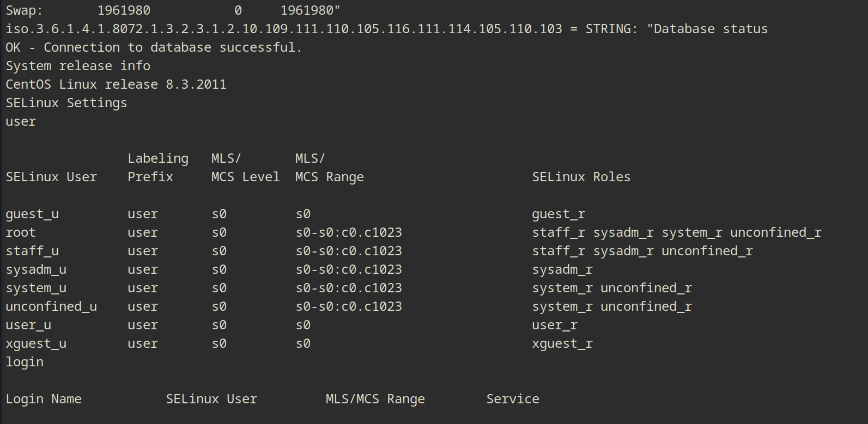This screenshot has height=424, width=868.
Task: Click the "SELinux Roles" column header
Action: click(x=581, y=177)
